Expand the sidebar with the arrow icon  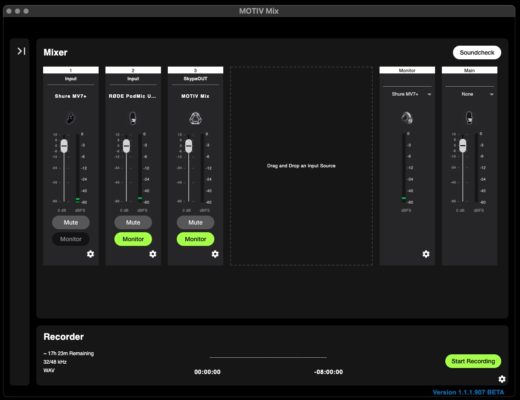(22, 51)
